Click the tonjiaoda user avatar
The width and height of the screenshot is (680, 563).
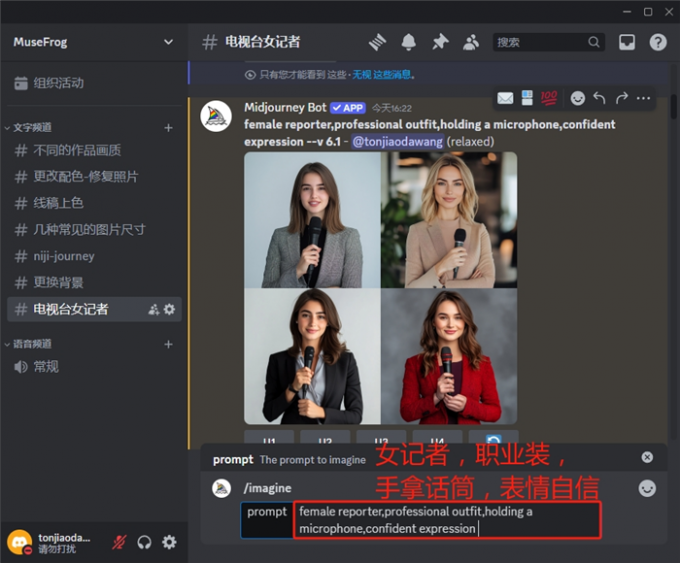(20, 542)
